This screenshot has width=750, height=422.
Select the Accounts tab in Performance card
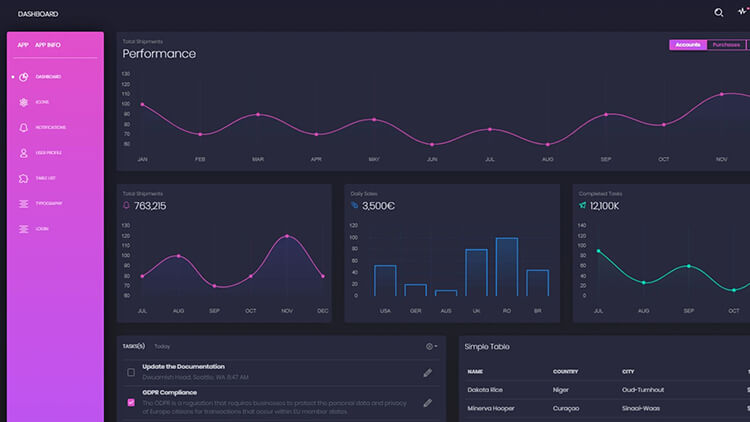688,44
